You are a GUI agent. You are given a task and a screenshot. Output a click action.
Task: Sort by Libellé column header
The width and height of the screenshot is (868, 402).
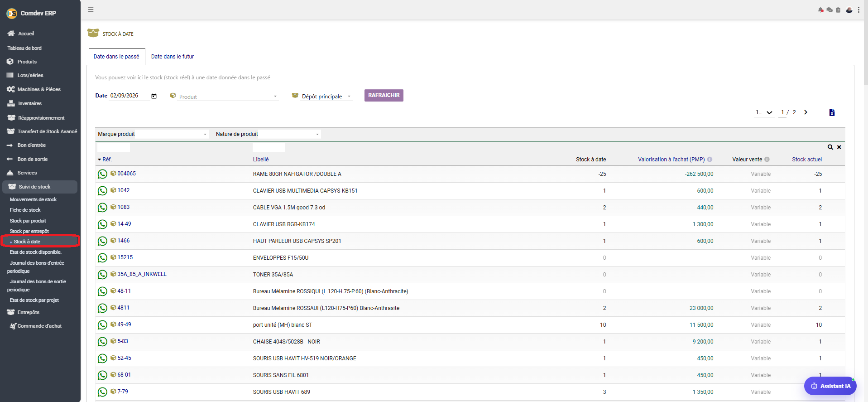tap(261, 160)
